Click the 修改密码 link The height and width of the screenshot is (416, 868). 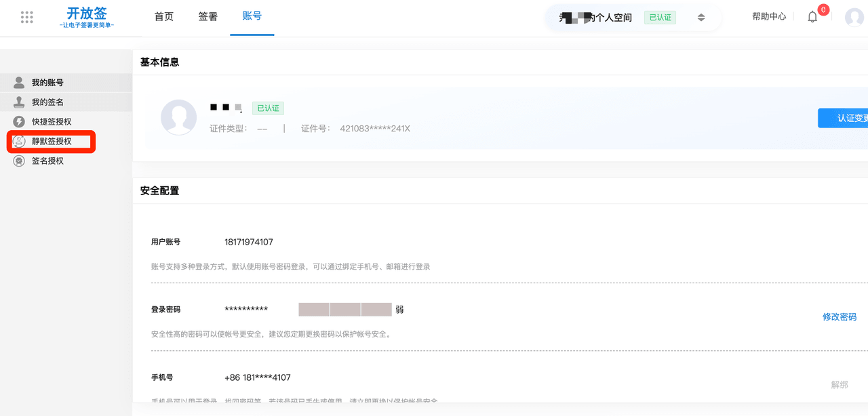coord(840,317)
